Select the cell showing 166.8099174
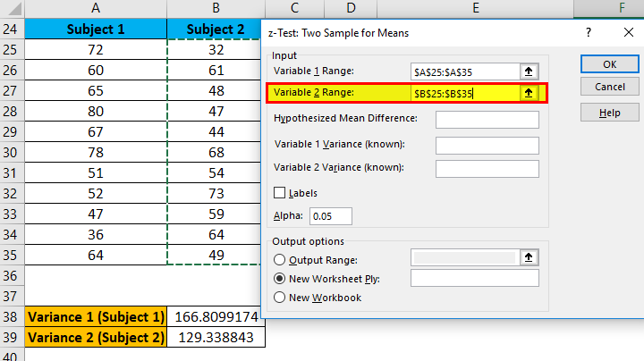 click(216, 316)
